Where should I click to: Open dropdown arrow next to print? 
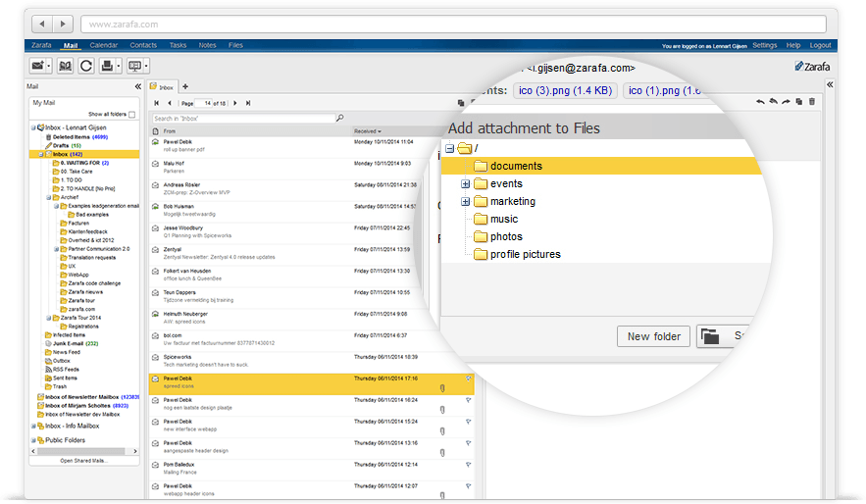pyautogui.click(x=119, y=67)
